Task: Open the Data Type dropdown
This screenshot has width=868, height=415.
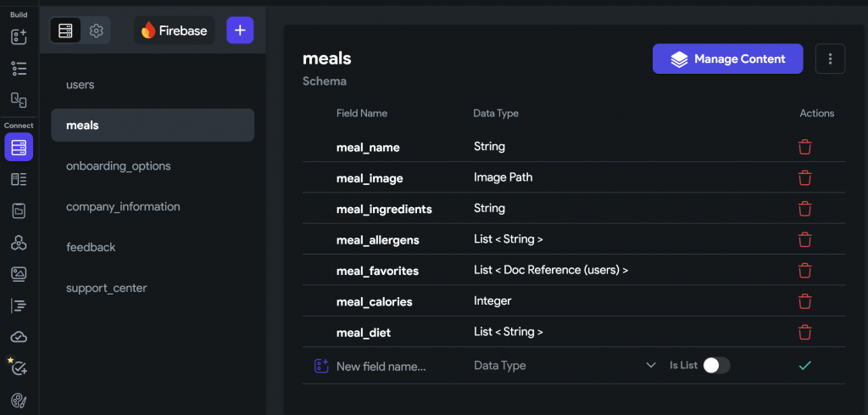Action: [565, 366]
